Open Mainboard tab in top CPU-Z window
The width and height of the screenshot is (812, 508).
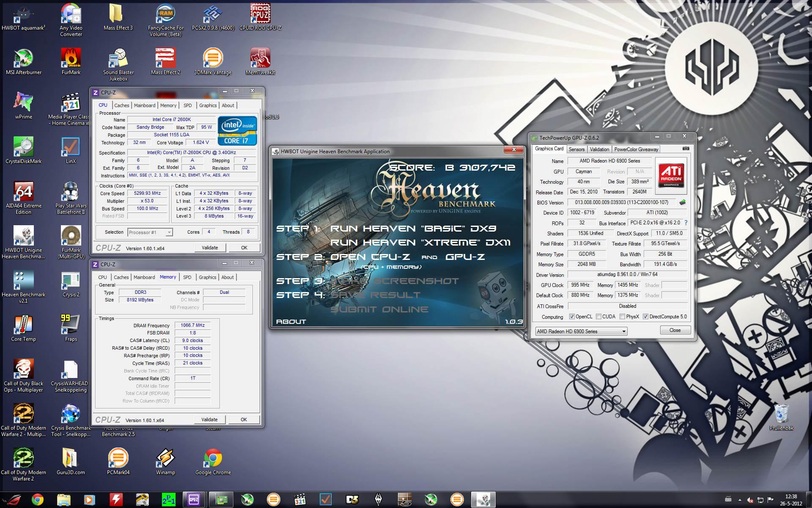145,105
